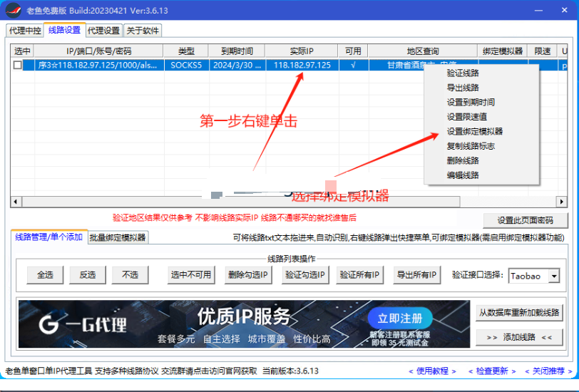This screenshot has width=579, height=392.
Task: Click the 验证勾选IP button
Action: click(x=305, y=274)
